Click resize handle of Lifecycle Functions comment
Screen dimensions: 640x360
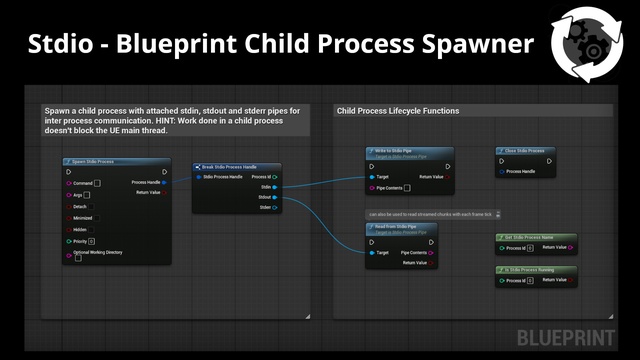(x=611, y=316)
